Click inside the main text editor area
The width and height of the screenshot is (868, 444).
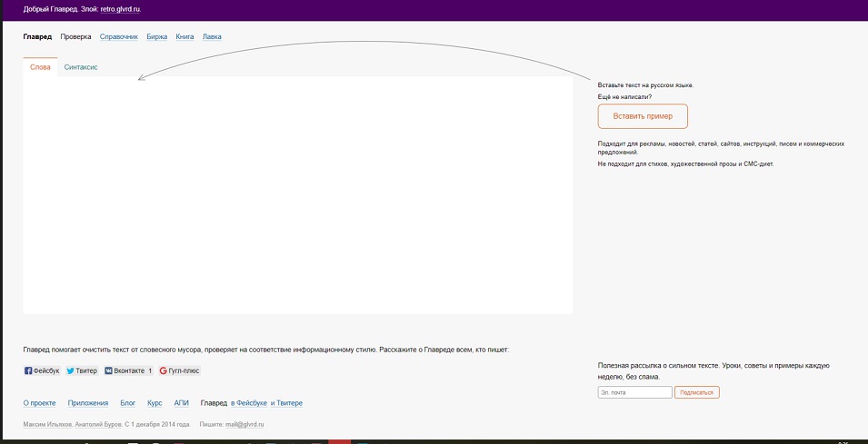tap(297, 195)
